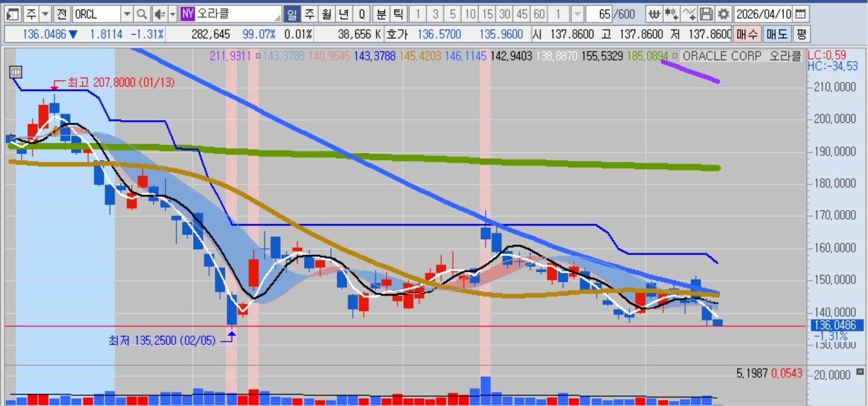Choose the 30 minute interval button
This screenshot has width=868, height=406.
click(x=504, y=13)
